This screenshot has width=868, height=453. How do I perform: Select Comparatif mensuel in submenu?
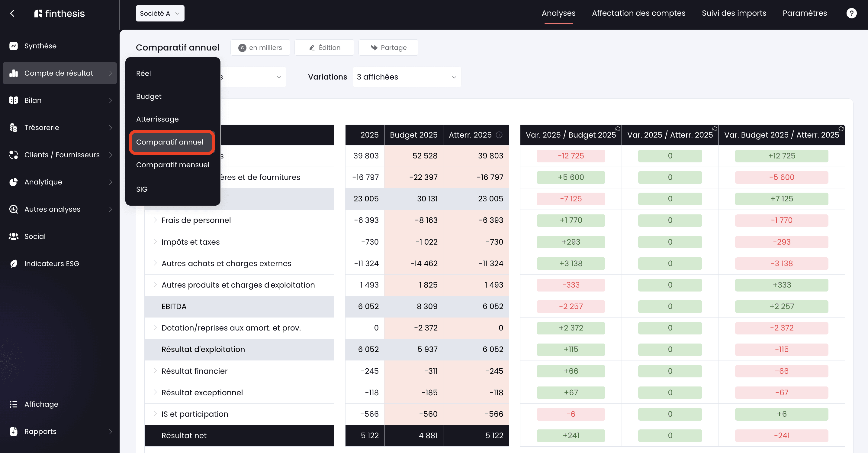[172, 165]
